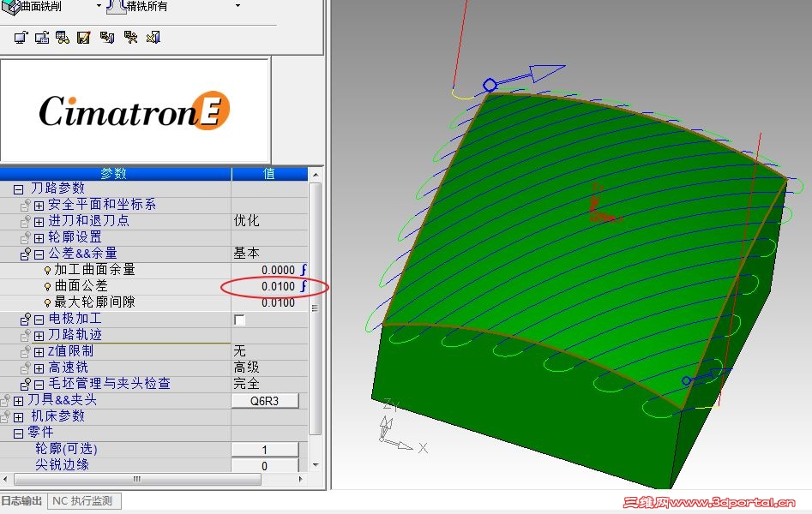The image size is (812, 514).
Task: Click the 加工曲面余量 value 0.0000
Action: [278, 270]
